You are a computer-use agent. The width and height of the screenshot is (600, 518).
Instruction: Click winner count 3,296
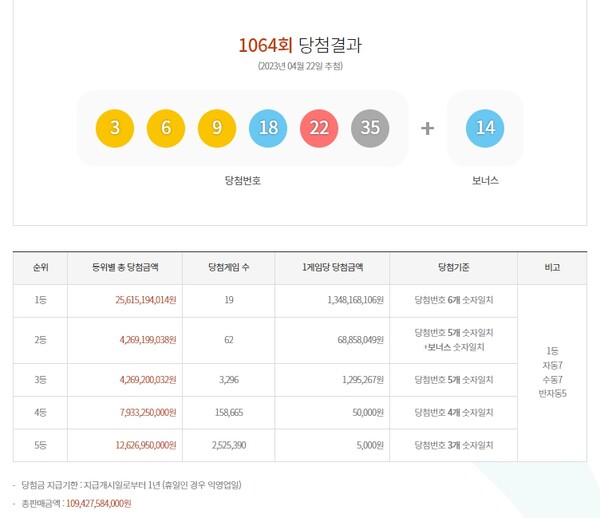229,380
